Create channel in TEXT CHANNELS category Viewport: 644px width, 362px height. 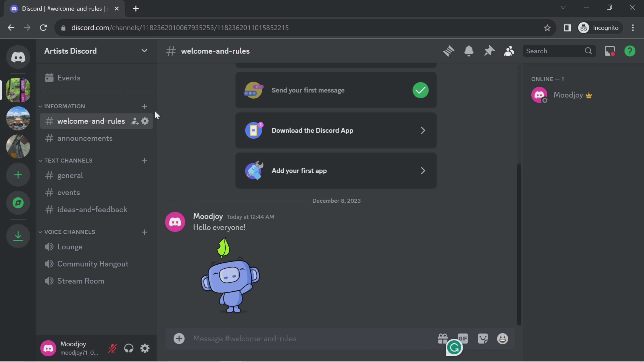144,161
